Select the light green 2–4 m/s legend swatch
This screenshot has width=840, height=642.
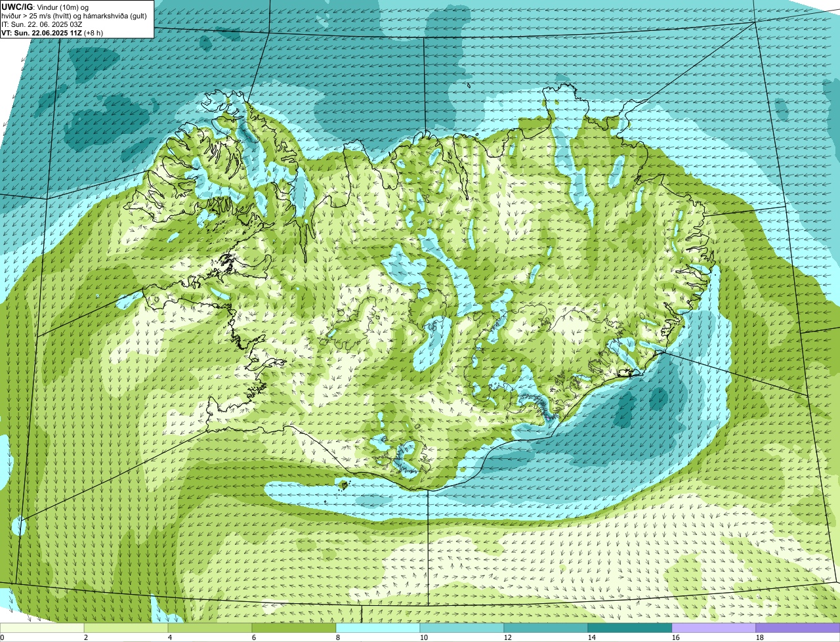[126, 628]
